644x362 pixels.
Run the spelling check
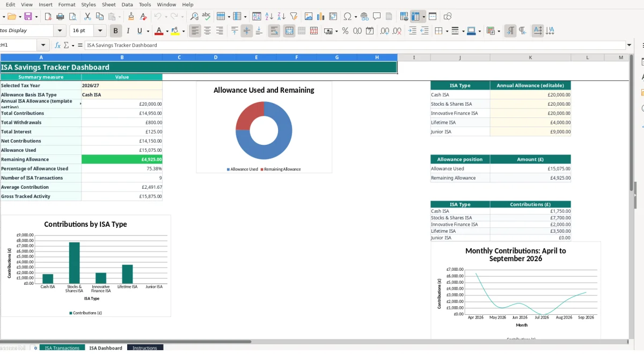point(206,17)
